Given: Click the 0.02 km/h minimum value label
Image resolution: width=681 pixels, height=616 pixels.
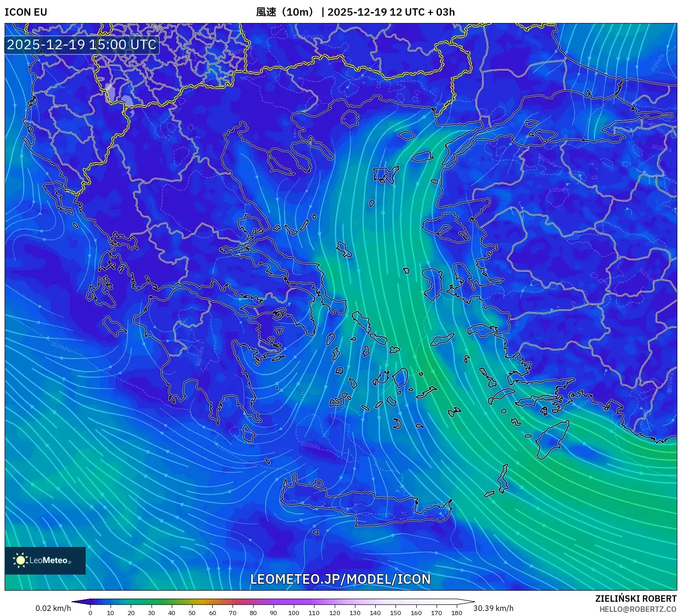Looking at the screenshot, I should [x=53, y=608].
